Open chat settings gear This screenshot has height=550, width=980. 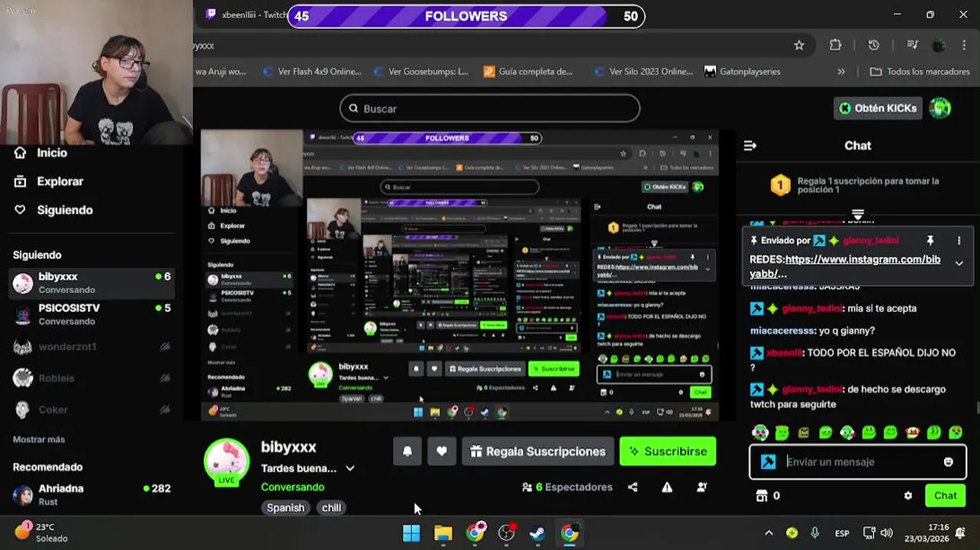pos(907,496)
